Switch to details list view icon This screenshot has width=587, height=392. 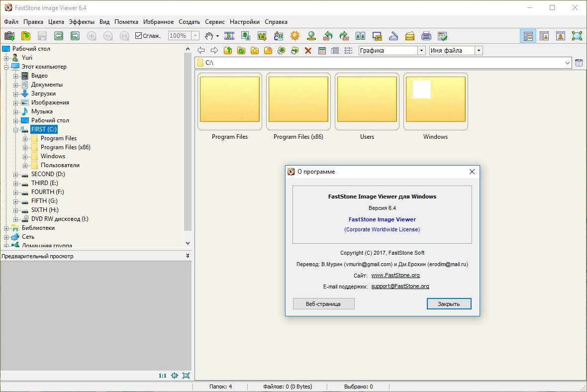pyautogui.click(x=335, y=51)
